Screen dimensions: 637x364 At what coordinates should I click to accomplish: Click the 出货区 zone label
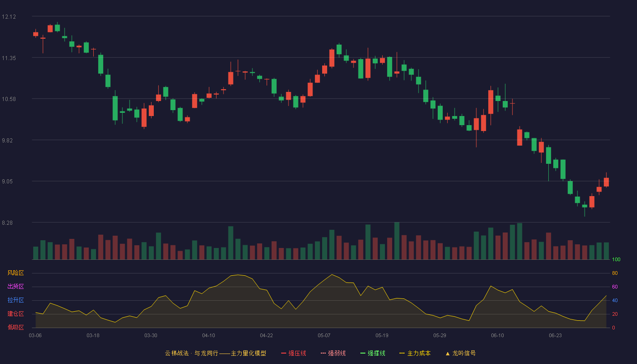(x=15, y=287)
